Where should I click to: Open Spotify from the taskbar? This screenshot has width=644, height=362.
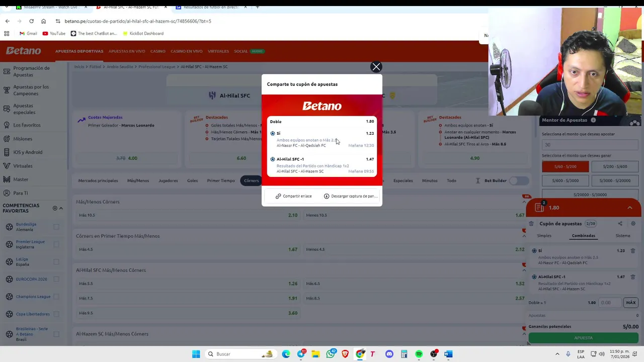[419, 354]
